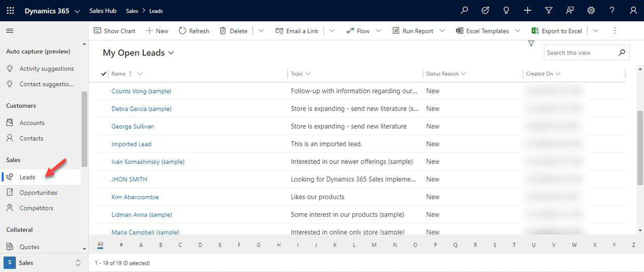
Task: Open the Kim Abercrombie lead
Action: pos(135,197)
